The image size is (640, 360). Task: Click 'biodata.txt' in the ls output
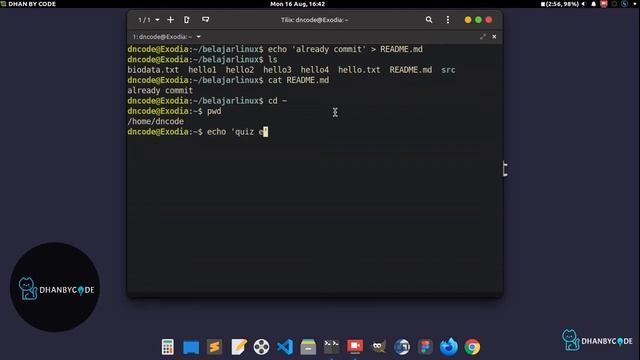pos(153,70)
